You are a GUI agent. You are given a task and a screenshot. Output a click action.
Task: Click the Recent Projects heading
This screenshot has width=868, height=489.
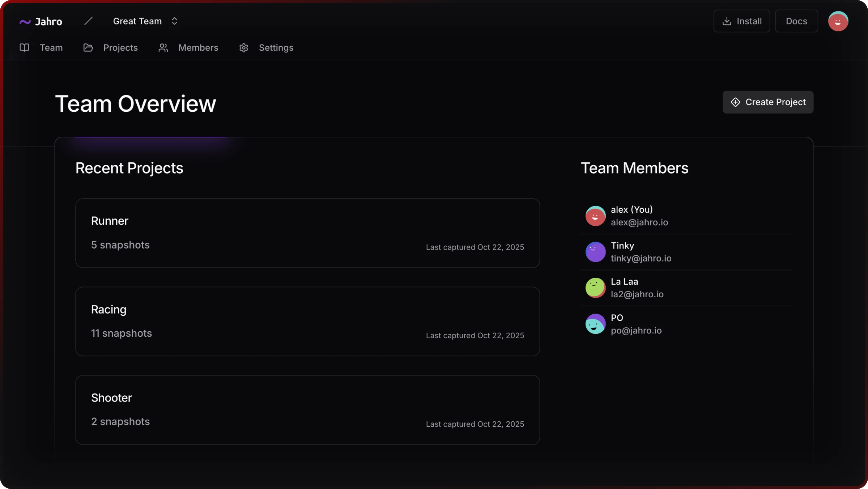(x=129, y=168)
